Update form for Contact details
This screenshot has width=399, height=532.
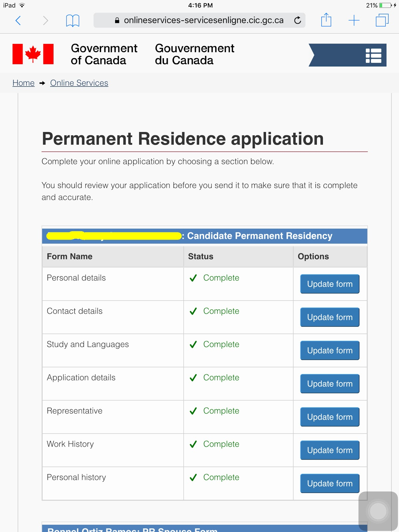coord(330,317)
